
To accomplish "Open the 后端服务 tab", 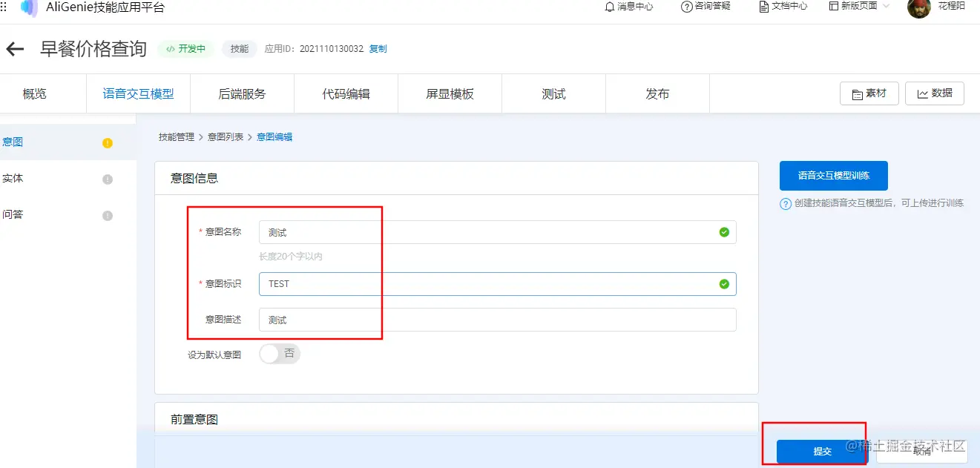I will (243, 93).
